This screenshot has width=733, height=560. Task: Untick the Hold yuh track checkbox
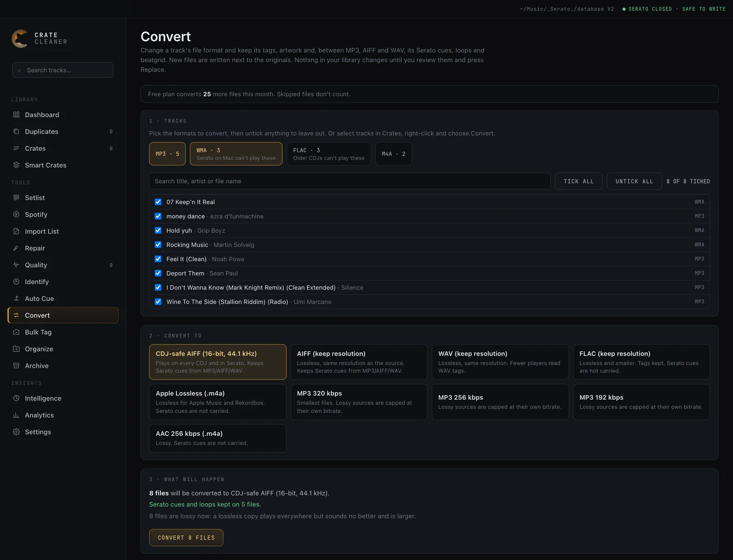click(158, 230)
